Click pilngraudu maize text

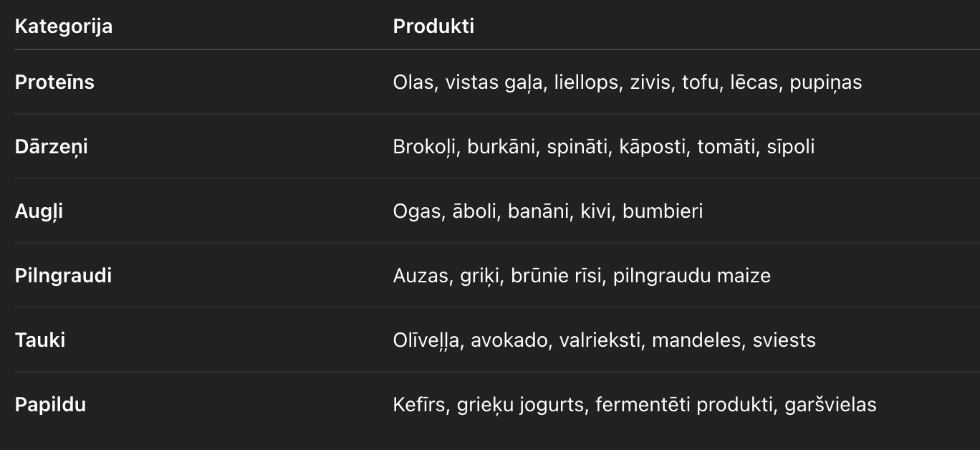click(x=691, y=276)
